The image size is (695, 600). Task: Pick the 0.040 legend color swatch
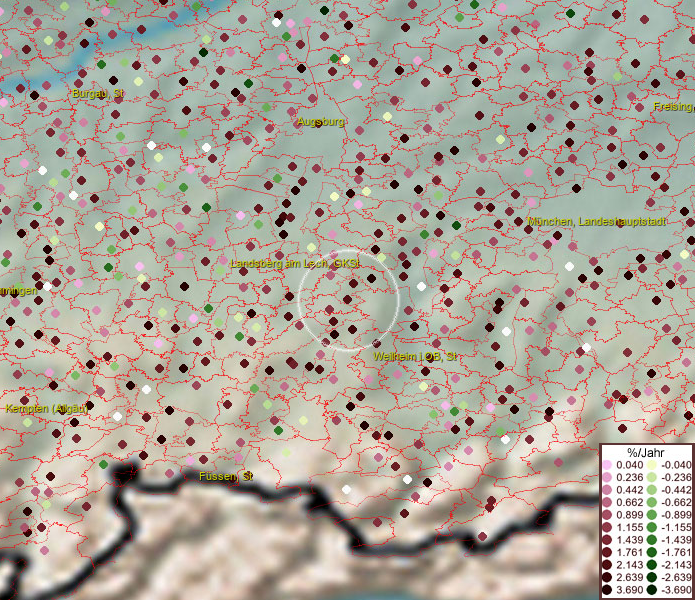point(607,465)
